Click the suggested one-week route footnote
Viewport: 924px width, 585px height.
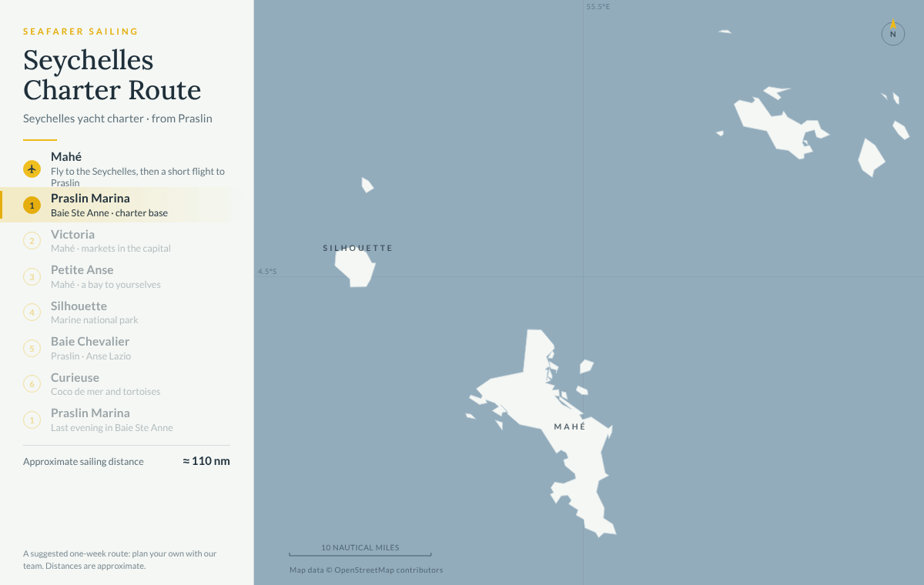[x=120, y=560]
